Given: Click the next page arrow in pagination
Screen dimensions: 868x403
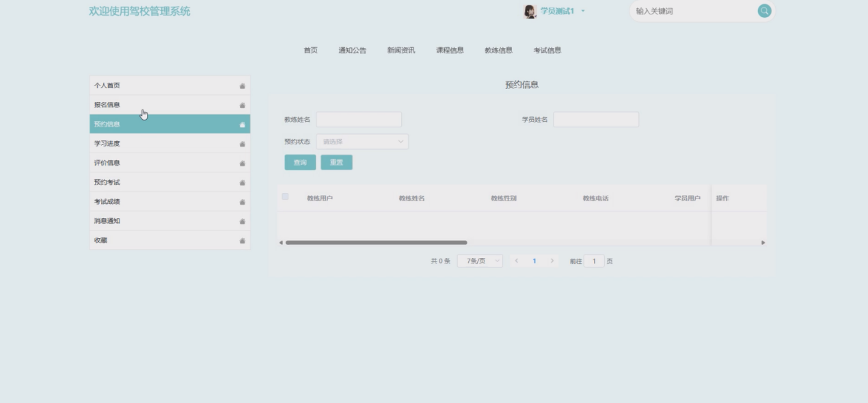Looking at the screenshot, I should [x=552, y=261].
